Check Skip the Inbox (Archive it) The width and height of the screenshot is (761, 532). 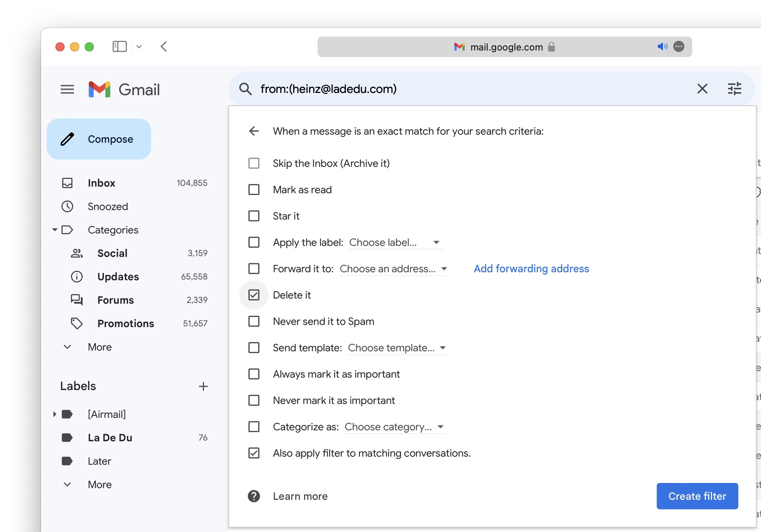[x=254, y=163]
